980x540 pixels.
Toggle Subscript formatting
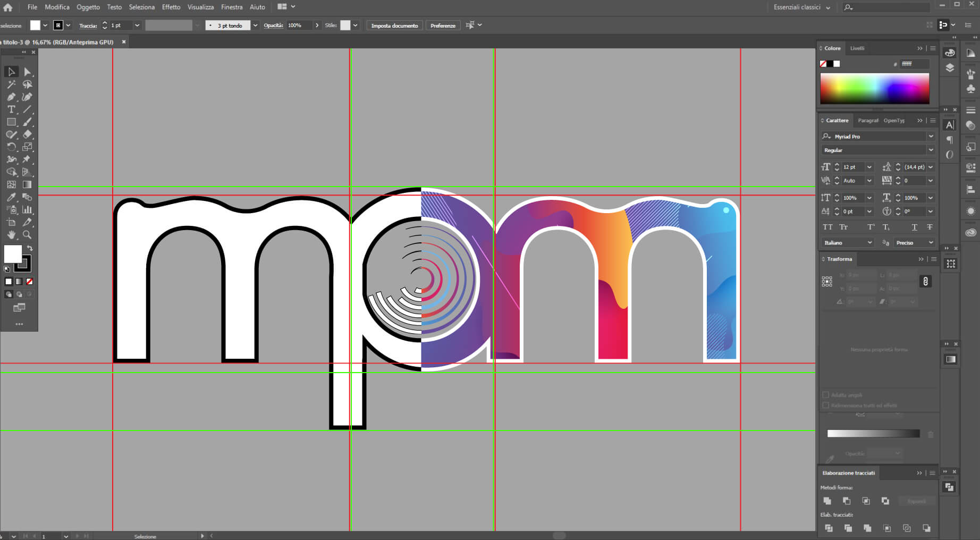coord(886,227)
